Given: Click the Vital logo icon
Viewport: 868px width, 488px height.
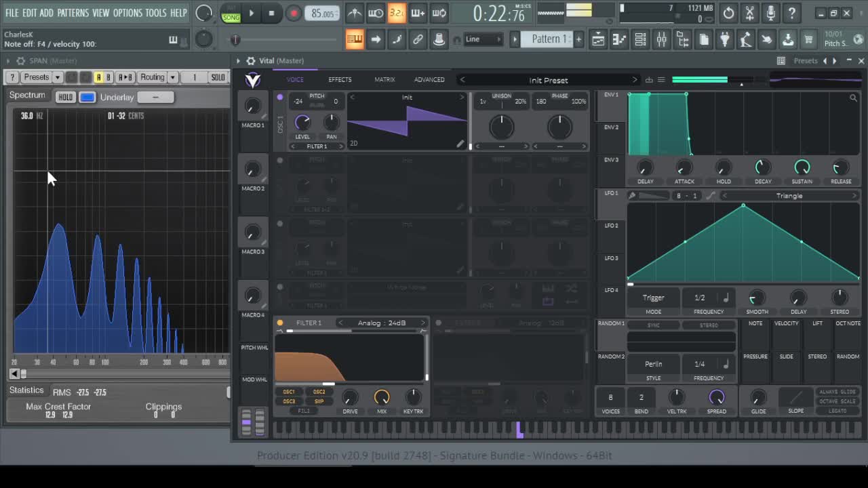Looking at the screenshot, I should [253, 81].
